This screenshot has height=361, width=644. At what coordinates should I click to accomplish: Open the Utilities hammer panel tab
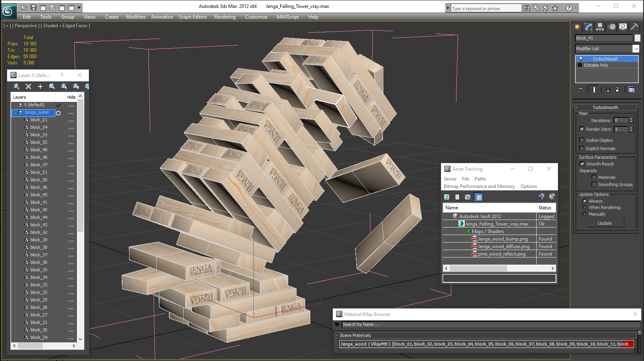coord(634,27)
